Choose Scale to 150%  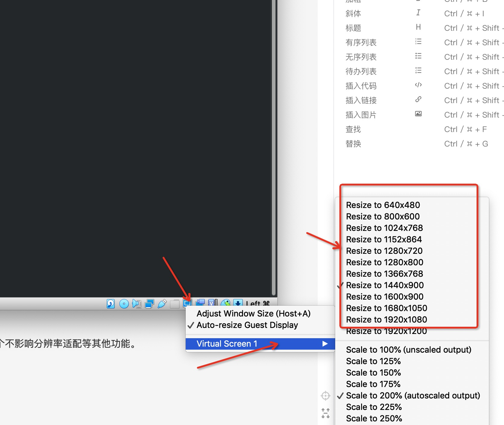412,373
